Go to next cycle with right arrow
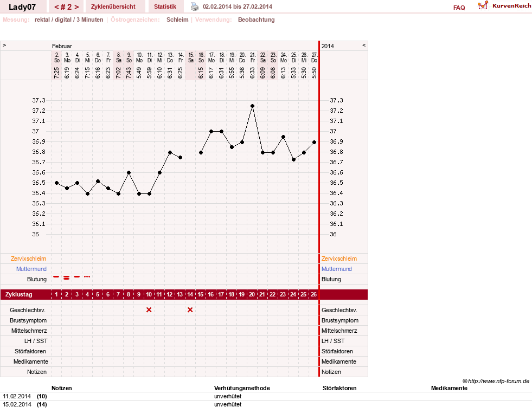532x420 pixels. tap(76, 7)
